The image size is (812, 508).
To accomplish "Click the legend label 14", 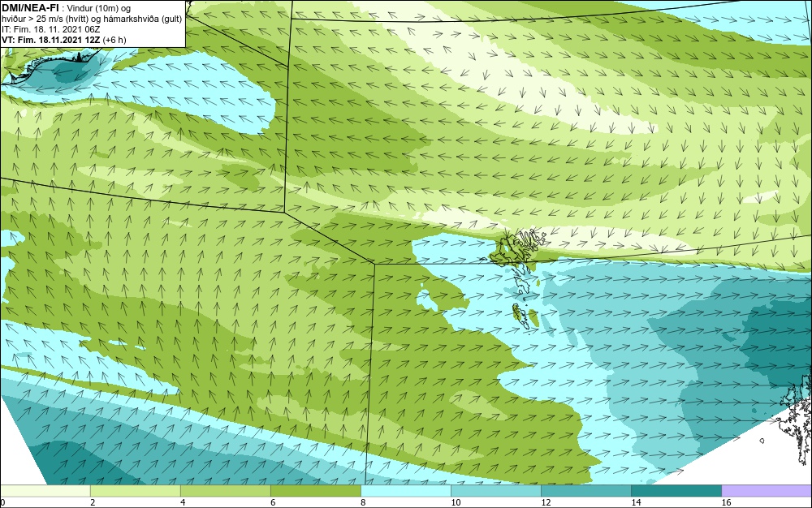I will (x=636, y=502).
